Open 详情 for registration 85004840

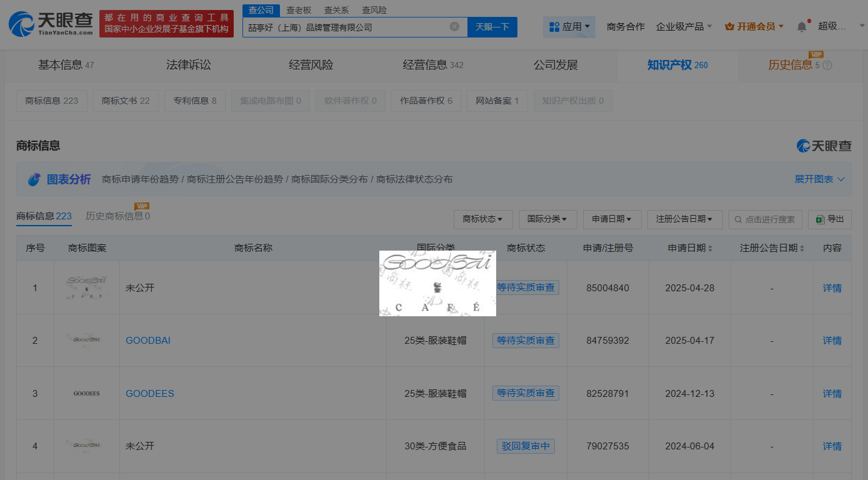(x=832, y=288)
